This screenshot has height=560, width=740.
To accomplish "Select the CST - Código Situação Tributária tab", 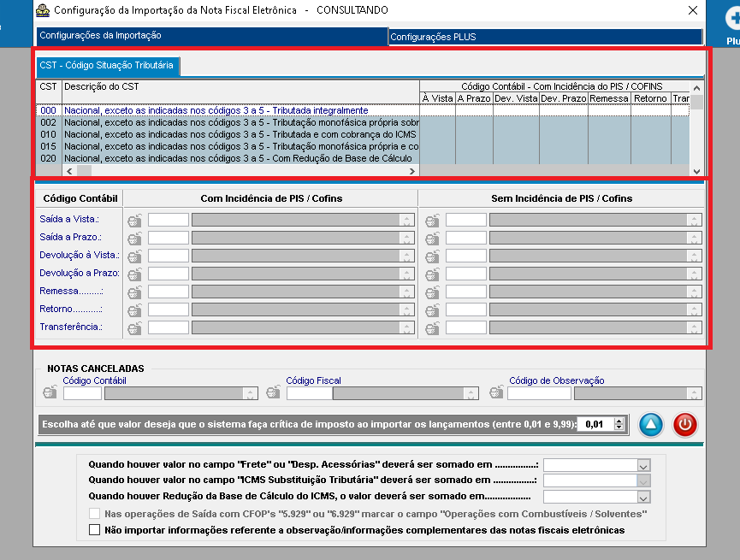I will (x=108, y=66).
